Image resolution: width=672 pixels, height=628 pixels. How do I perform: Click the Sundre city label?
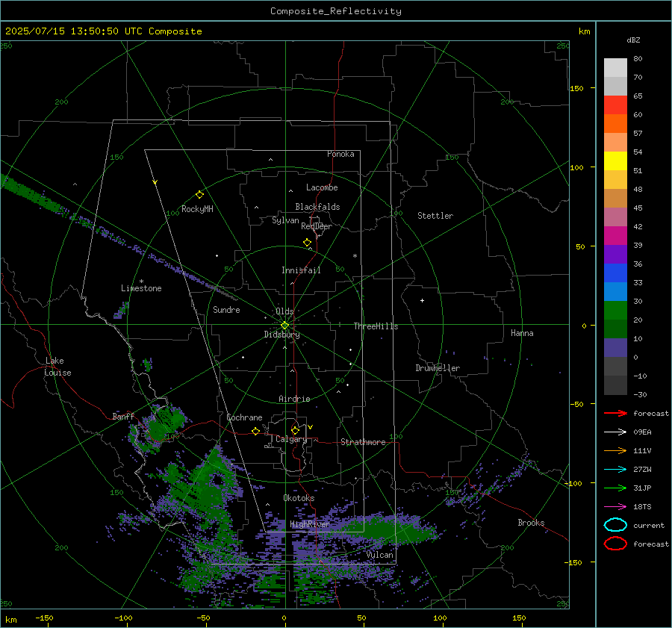[x=226, y=310]
